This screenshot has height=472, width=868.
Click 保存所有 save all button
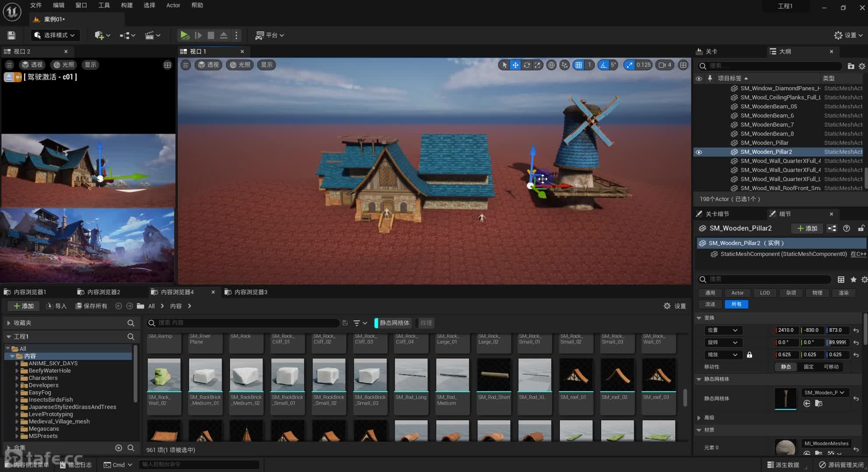click(91, 306)
